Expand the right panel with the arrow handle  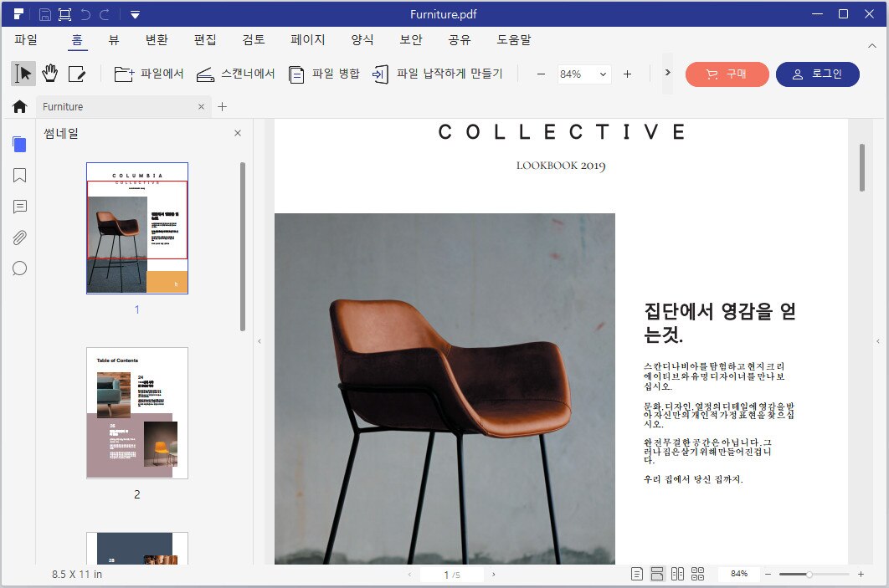[x=877, y=341]
